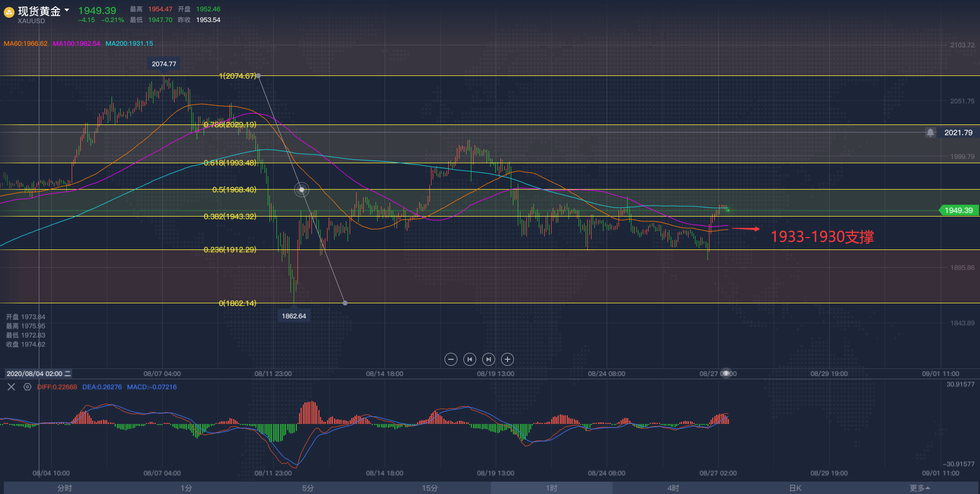Expand the 更多 timeframe options
980x494 pixels.
pos(920,488)
